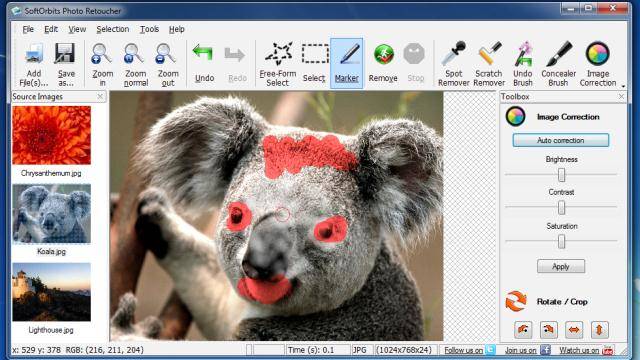Close the Toolbox panel
640x360 pixels.
(x=621, y=96)
